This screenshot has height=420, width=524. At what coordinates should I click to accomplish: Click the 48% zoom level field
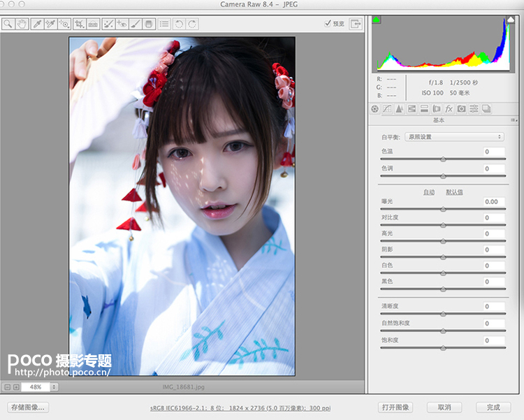[x=36, y=387]
